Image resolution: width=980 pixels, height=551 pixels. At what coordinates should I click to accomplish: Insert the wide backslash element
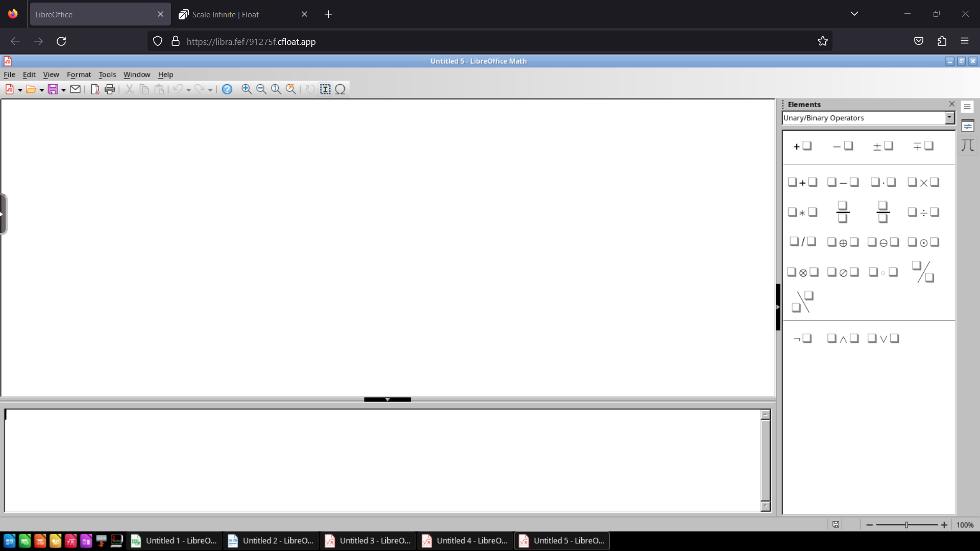click(x=802, y=302)
